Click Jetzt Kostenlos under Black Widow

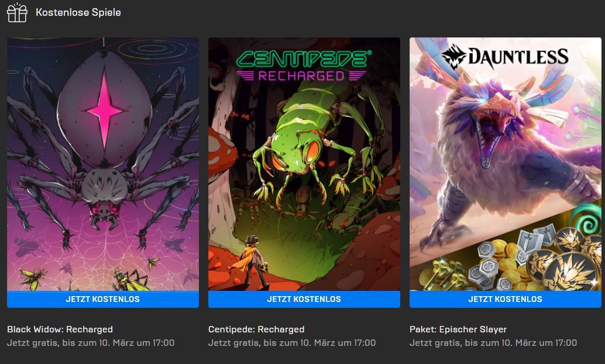click(103, 299)
